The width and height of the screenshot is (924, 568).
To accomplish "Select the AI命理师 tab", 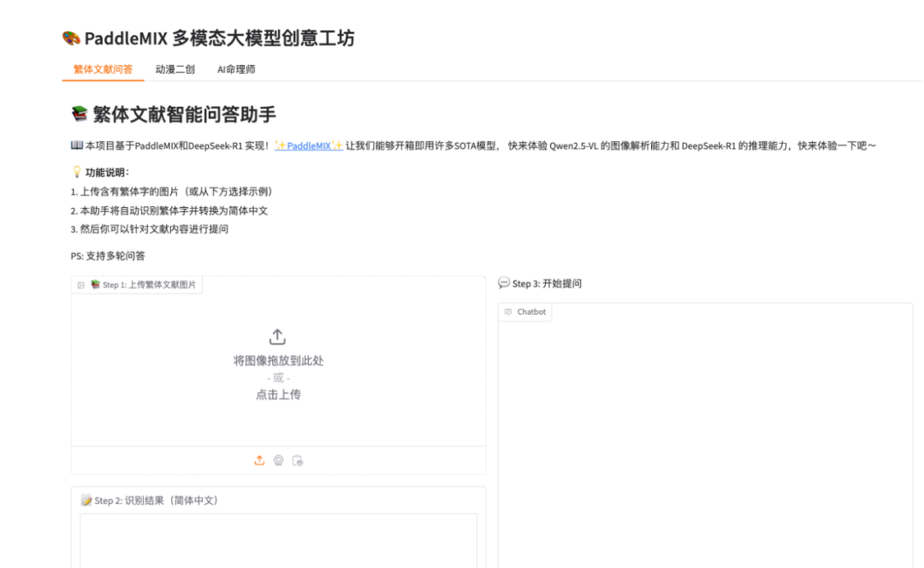I will (x=236, y=69).
